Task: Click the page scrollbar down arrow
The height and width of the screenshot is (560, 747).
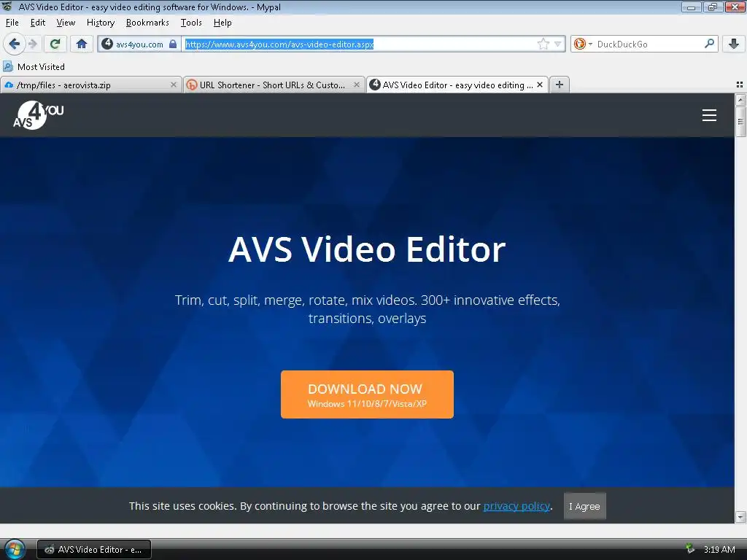Action: [740, 517]
